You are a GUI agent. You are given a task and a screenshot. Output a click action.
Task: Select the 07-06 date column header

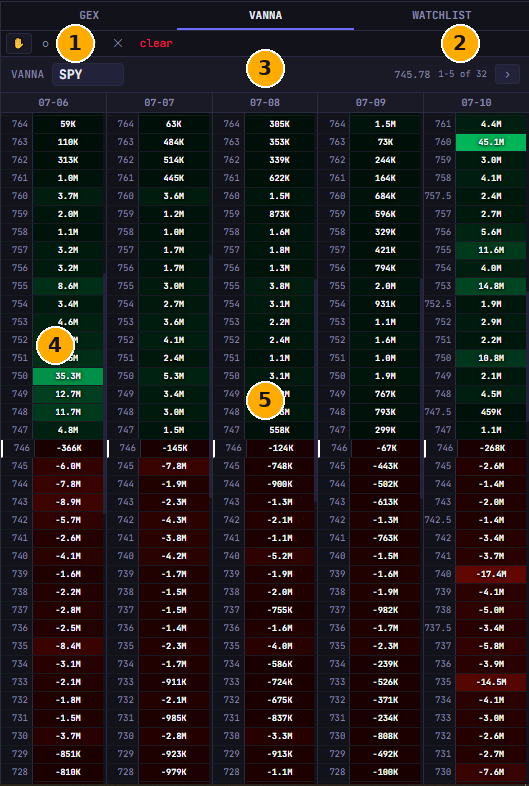[x=53, y=103]
